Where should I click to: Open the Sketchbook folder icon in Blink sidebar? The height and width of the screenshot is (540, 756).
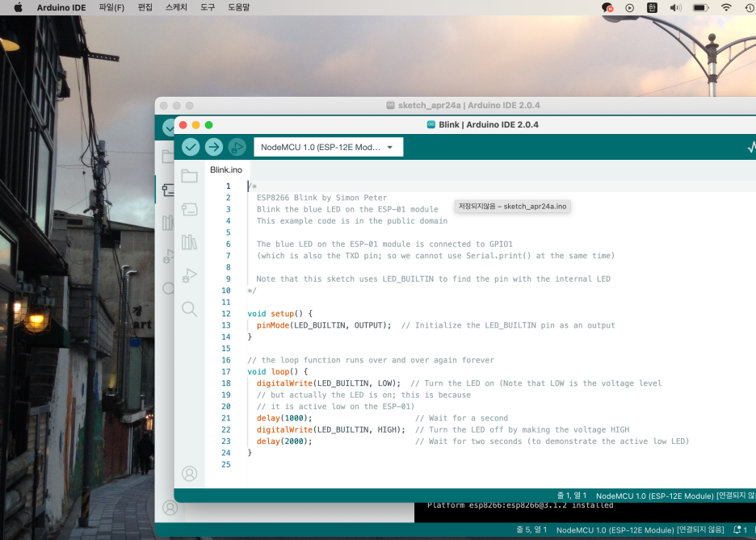(x=190, y=175)
